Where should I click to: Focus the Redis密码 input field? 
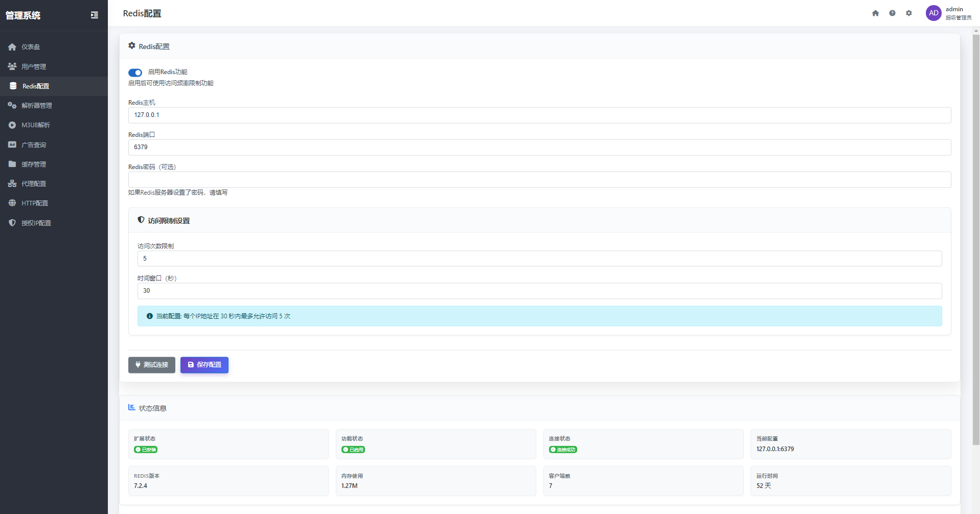(x=539, y=179)
